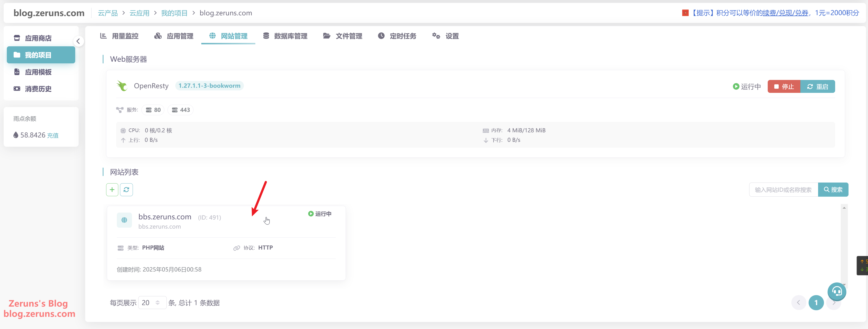Click the (ID: 491) label

tap(209, 218)
